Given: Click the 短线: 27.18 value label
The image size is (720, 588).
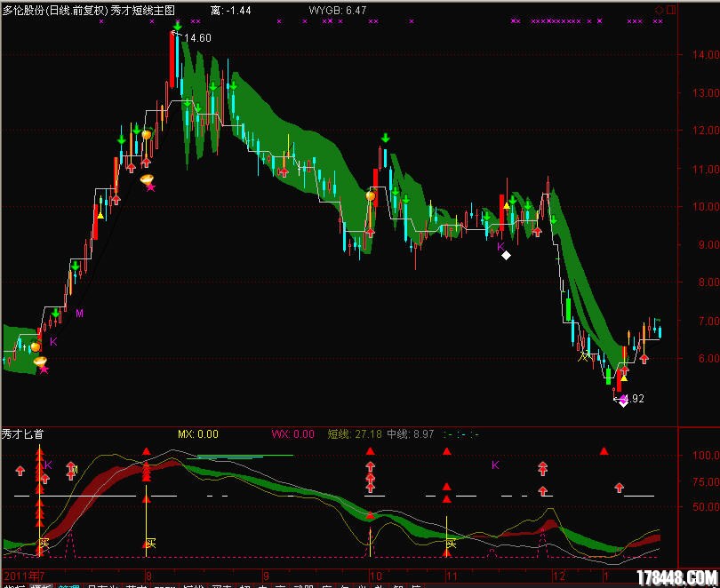Looking at the screenshot, I should (x=355, y=433).
